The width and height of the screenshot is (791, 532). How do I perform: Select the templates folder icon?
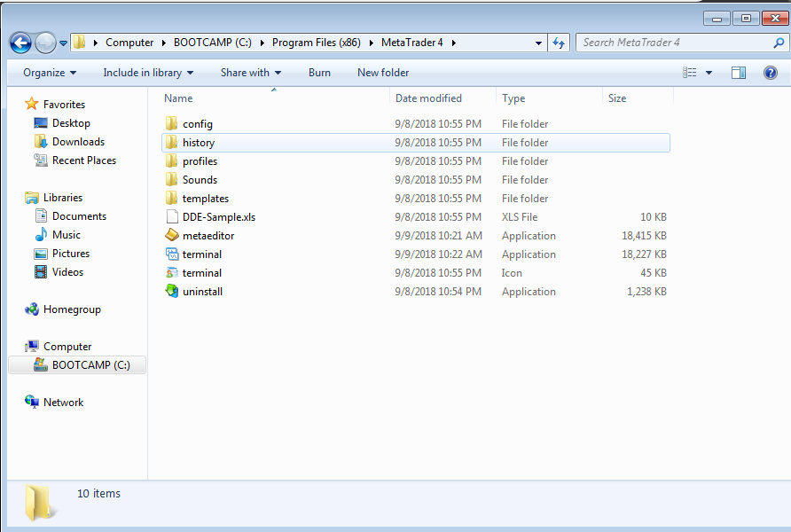[x=171, y=199]
